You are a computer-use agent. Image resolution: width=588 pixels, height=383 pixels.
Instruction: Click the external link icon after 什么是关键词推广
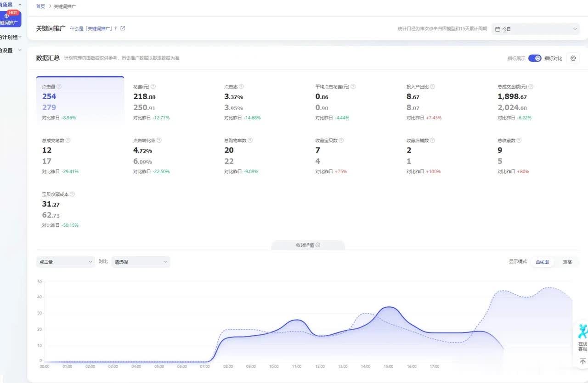(123, 28)
